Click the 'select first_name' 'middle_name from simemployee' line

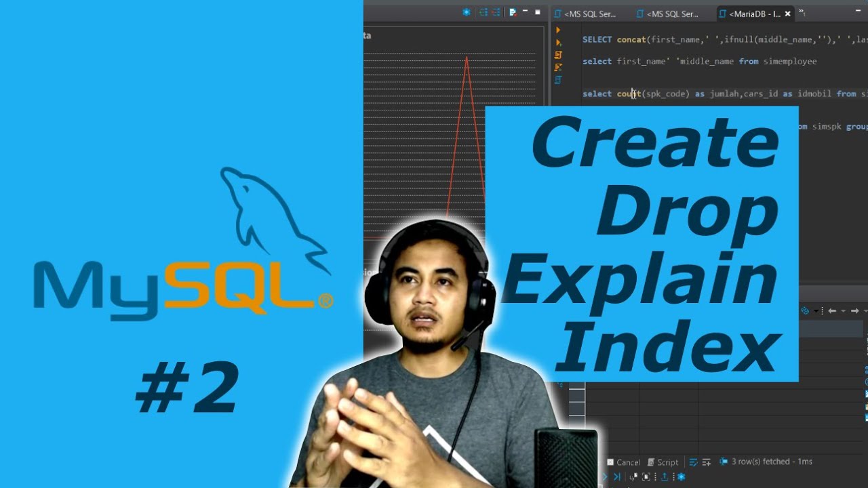pos(700,61)
